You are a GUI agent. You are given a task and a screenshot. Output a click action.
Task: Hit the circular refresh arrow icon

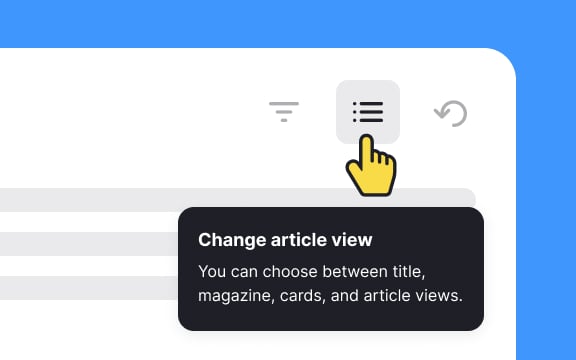tap(451, 113)
